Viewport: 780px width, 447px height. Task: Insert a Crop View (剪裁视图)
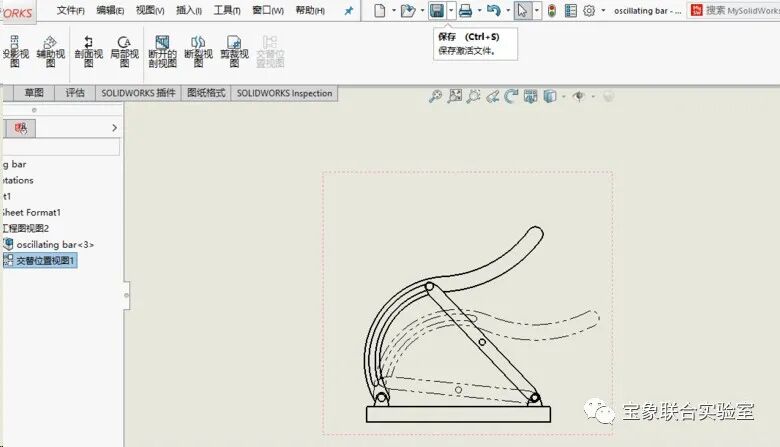click(234, 51)
